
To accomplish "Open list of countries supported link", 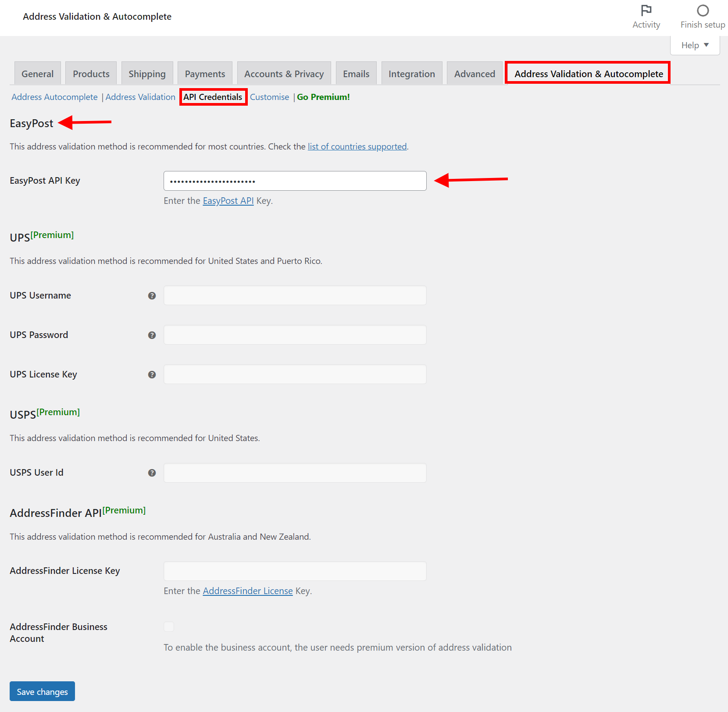I will (357, 146).
